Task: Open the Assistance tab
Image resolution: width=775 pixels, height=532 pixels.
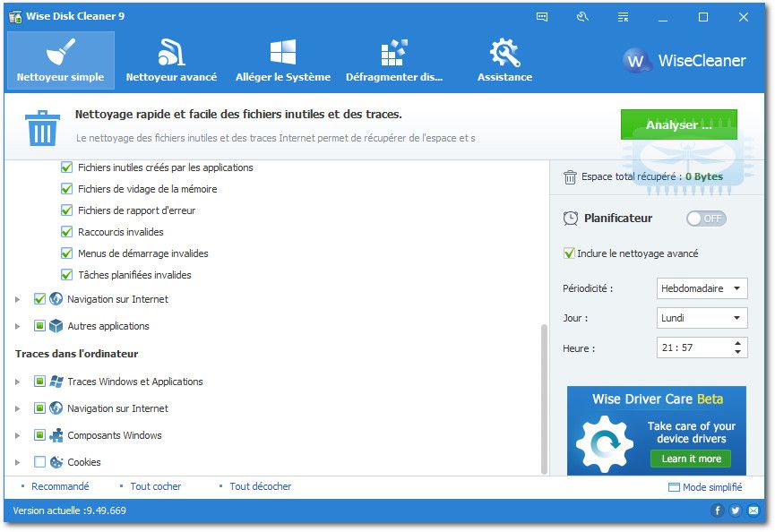Action: click(504, 61)
